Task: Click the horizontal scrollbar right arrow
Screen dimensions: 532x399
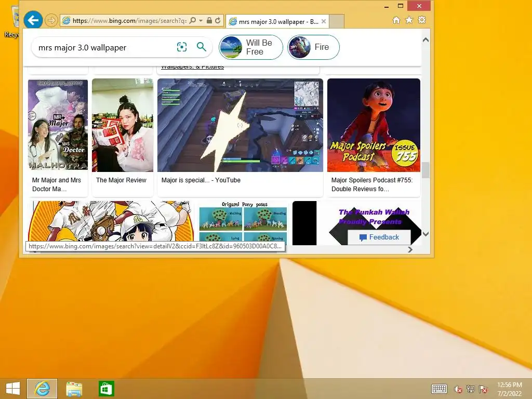Action: click(x=410, y=250)
